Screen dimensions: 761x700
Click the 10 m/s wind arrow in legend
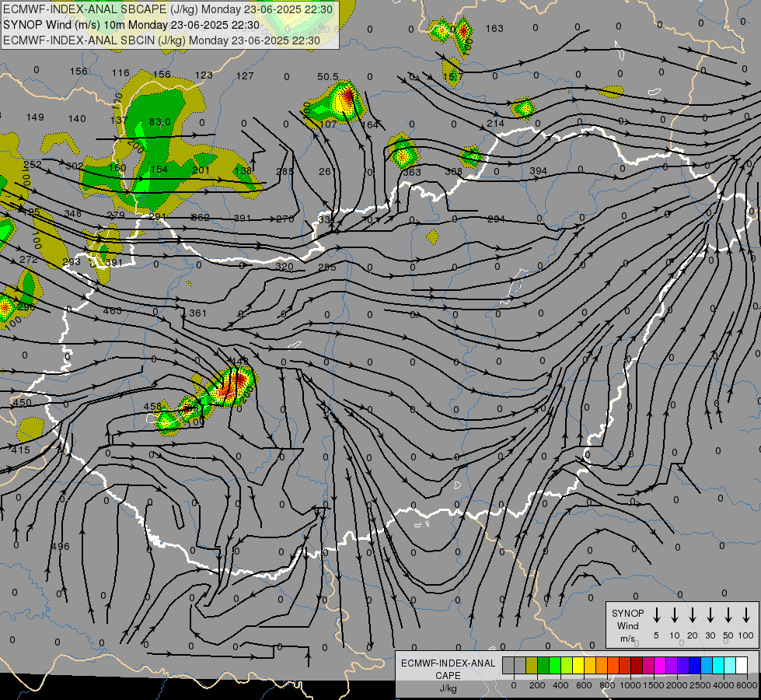pos(674,615)
